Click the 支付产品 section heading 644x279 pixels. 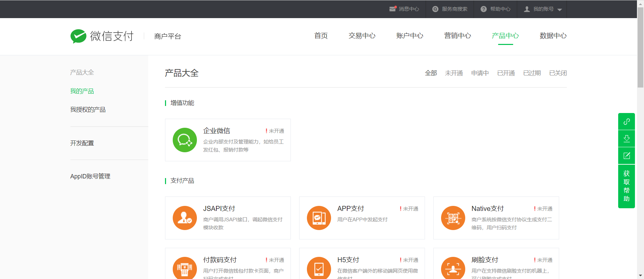pos(182,181)
